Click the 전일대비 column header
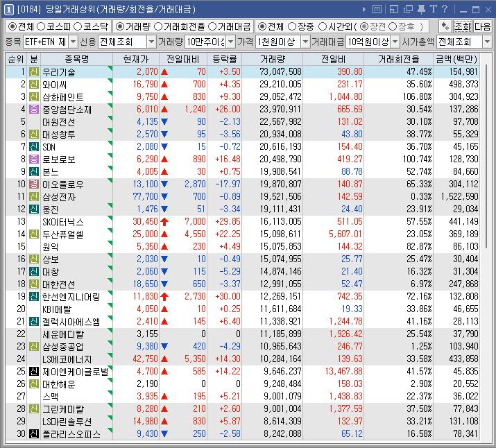 (183, 59)
